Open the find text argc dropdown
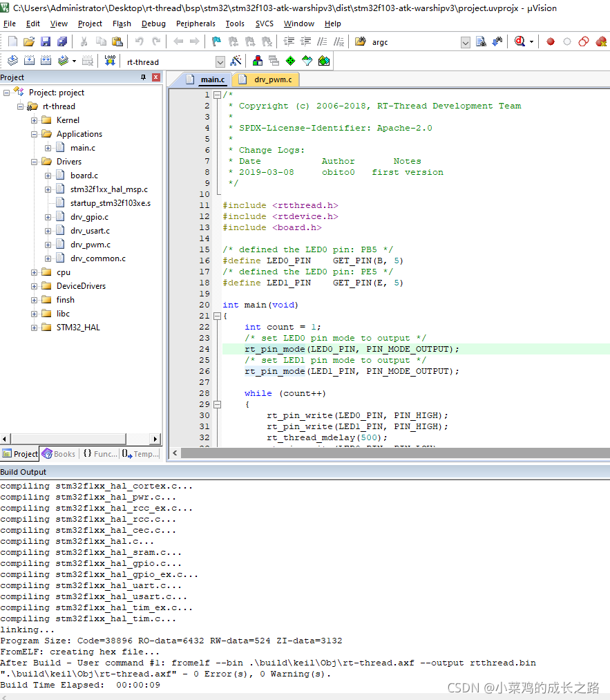 click(466, 42)
